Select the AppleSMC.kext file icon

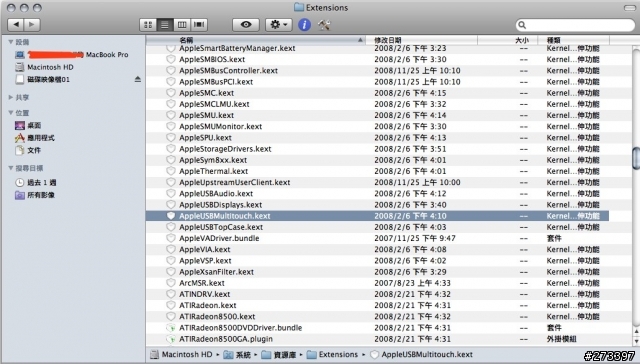click(x=171, y=93)
